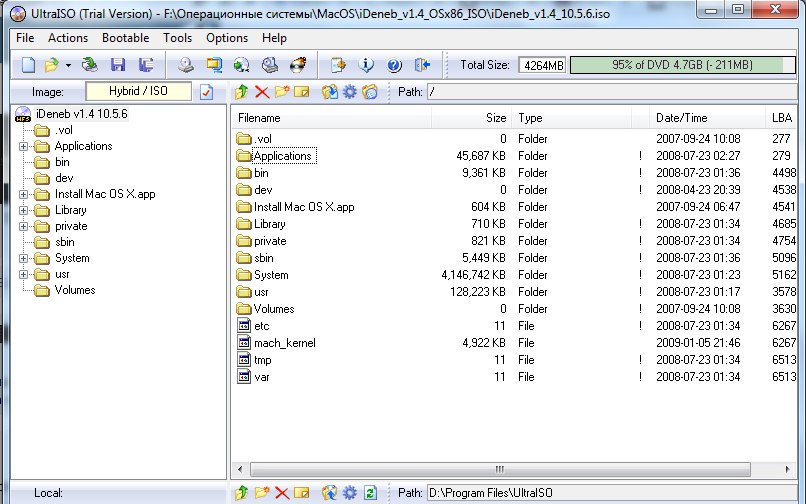Go up a folder in the image pane

point(242,92)
